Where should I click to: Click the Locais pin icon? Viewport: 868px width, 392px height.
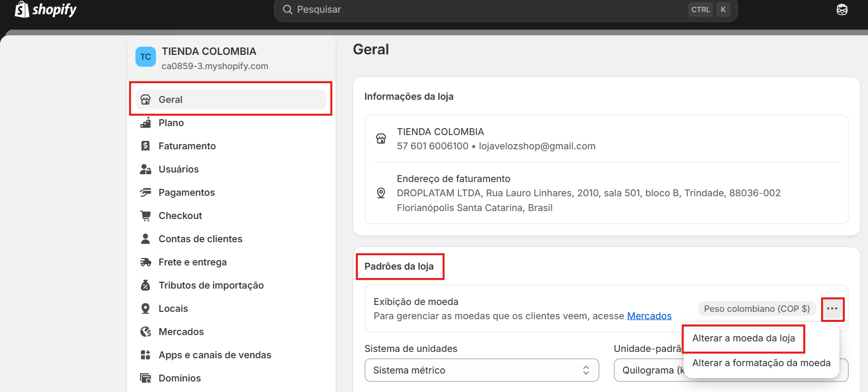point(145,309)
